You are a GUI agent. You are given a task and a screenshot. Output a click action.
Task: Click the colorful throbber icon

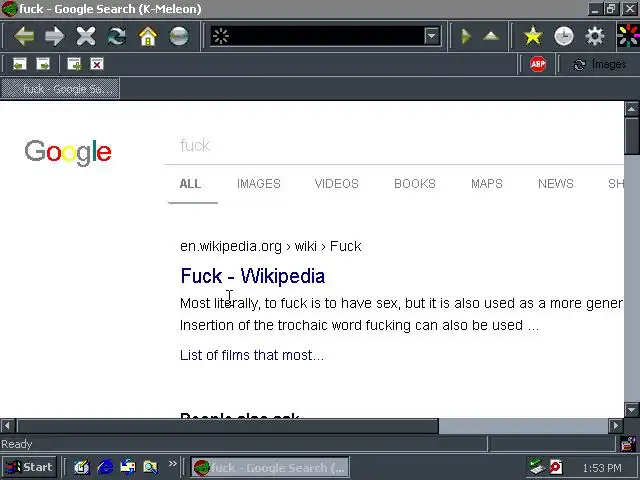point(628,36)
